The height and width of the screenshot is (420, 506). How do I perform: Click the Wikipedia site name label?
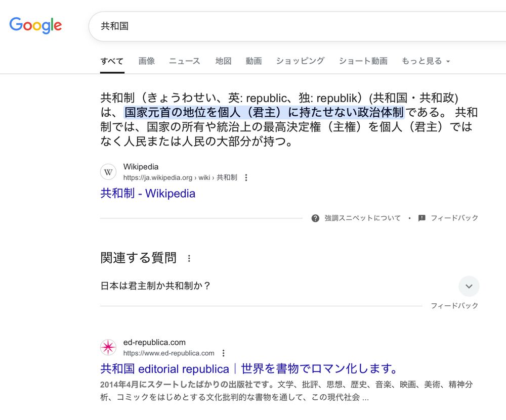coord(141,167)
